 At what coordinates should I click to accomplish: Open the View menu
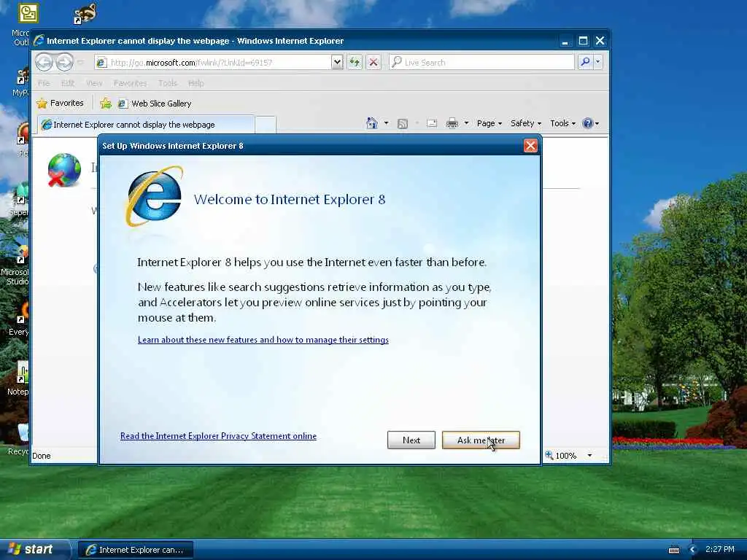pos(94,83)
